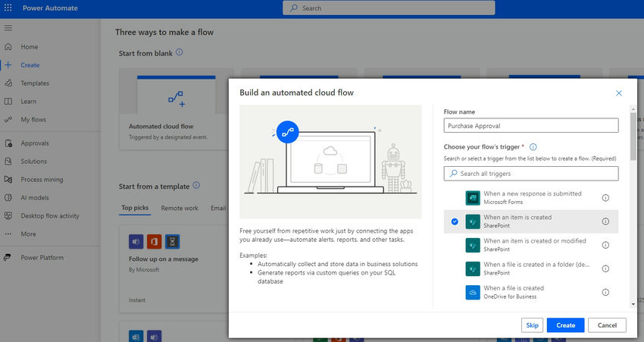
Task: Open Power Platform in the sidebar
Action: [x=42, y=258]
